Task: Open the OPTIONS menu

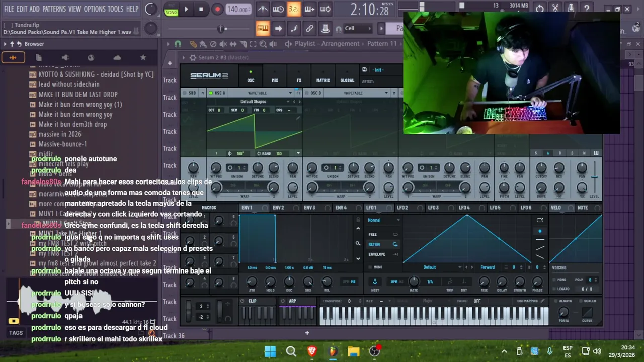Action: (95, 9)
